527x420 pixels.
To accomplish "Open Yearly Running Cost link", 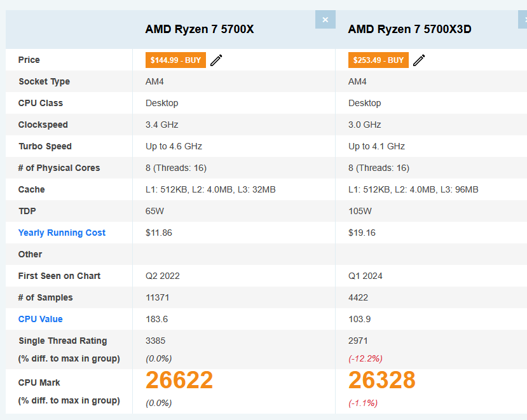I will click(62, 233).
